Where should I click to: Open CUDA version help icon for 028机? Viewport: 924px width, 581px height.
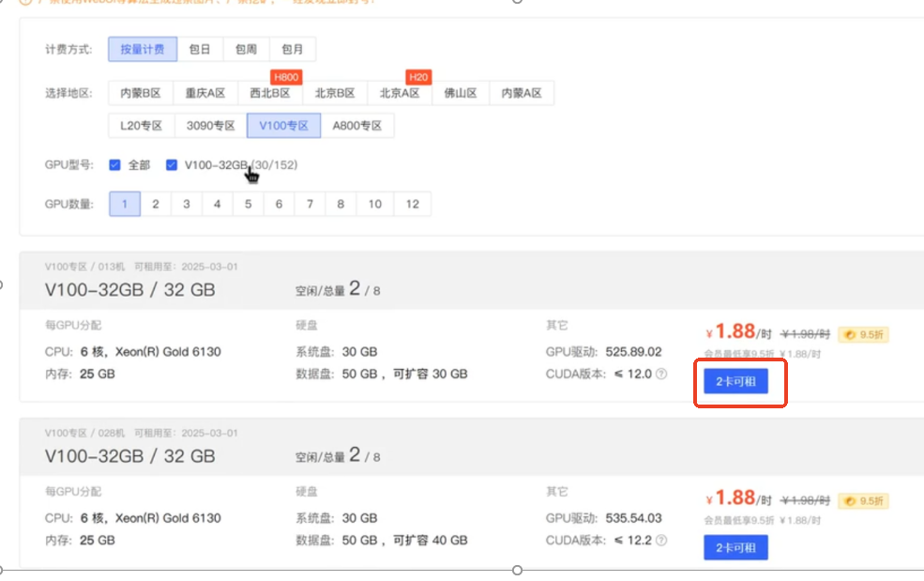click(x=661, y=541)
